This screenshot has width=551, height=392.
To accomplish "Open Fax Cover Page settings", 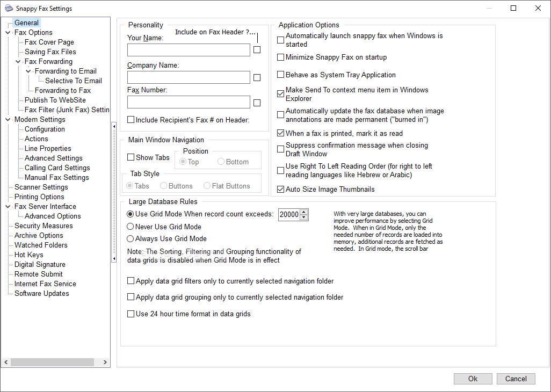I will click(x=49, y=42).
